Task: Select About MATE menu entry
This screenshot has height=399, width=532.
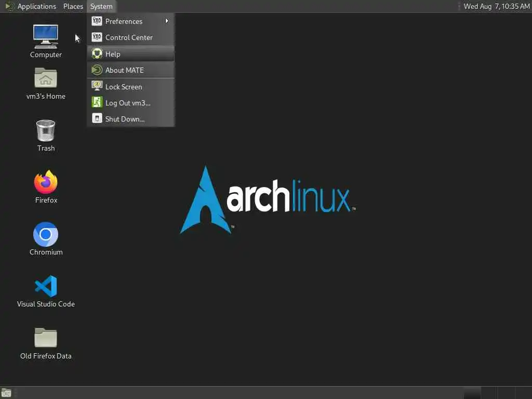Action: pos(130,70)
